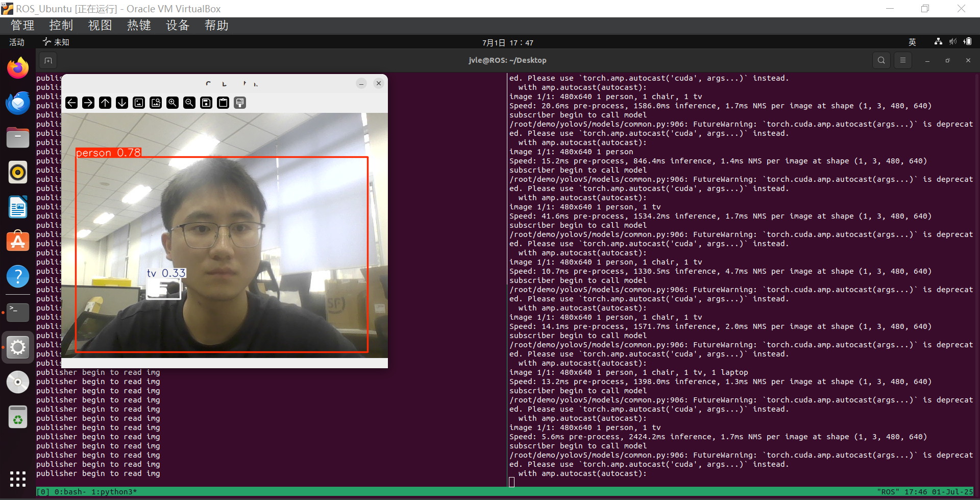This screenshot has height=500, width=980.
Task: Pan image up with up arrow
Action: click(x=105, y=103)
